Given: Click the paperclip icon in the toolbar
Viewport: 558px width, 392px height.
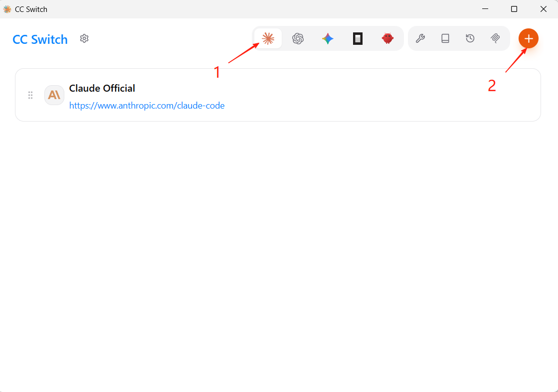Looking at the screenshot, I should coord(495,38).
